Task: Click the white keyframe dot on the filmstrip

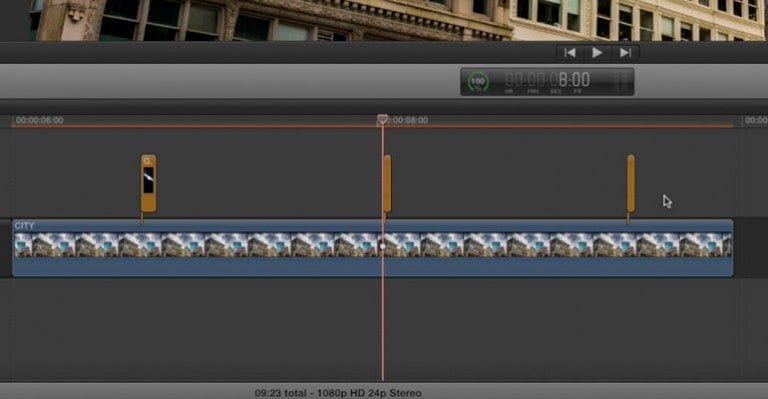Action: tap(383, 246)
